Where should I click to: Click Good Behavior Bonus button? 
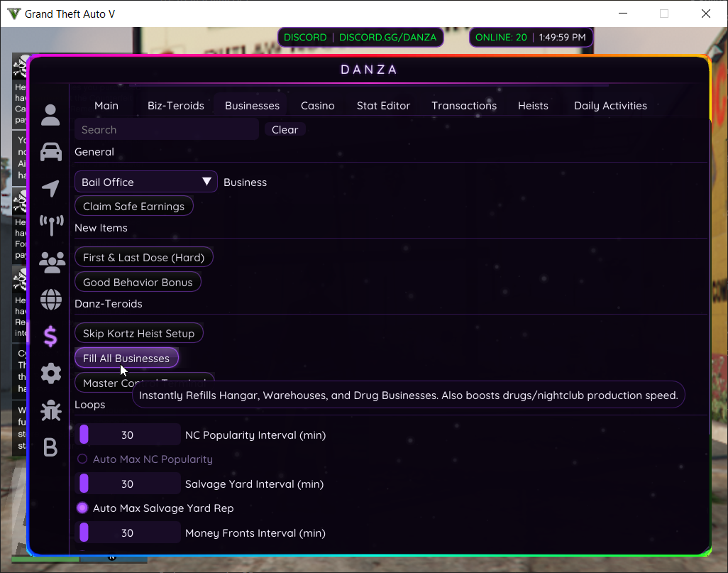(x=138, y=282)
